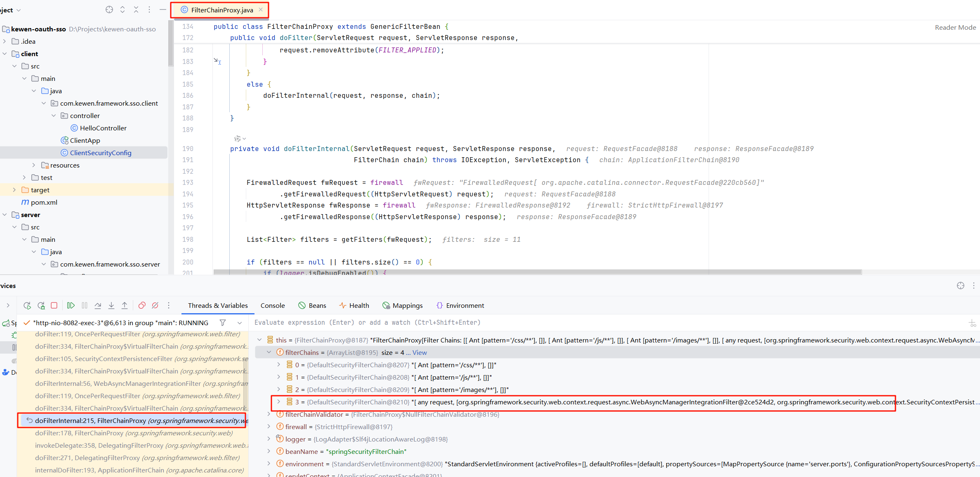
Task: Click the View link for filterChains
Action: pyautogui.click(x=419, y=352)
